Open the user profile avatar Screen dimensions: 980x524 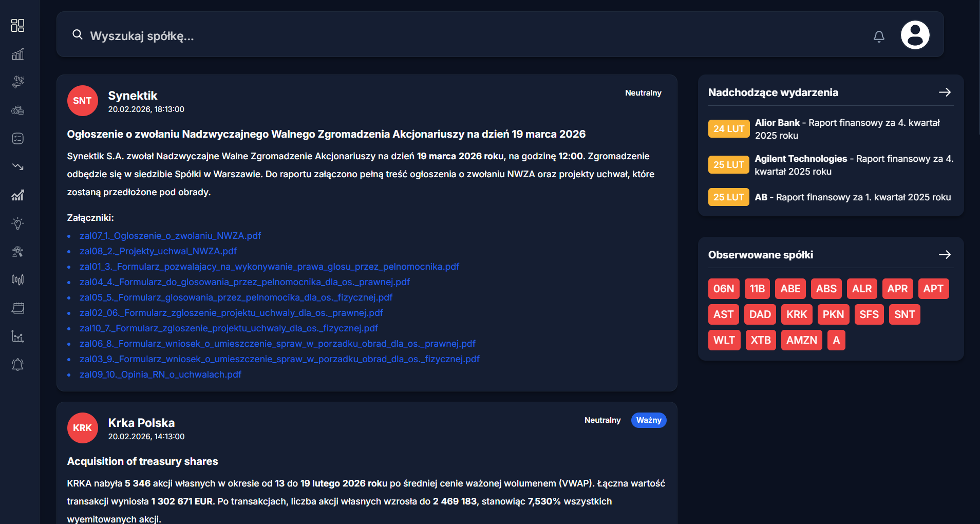click(915, 34)
